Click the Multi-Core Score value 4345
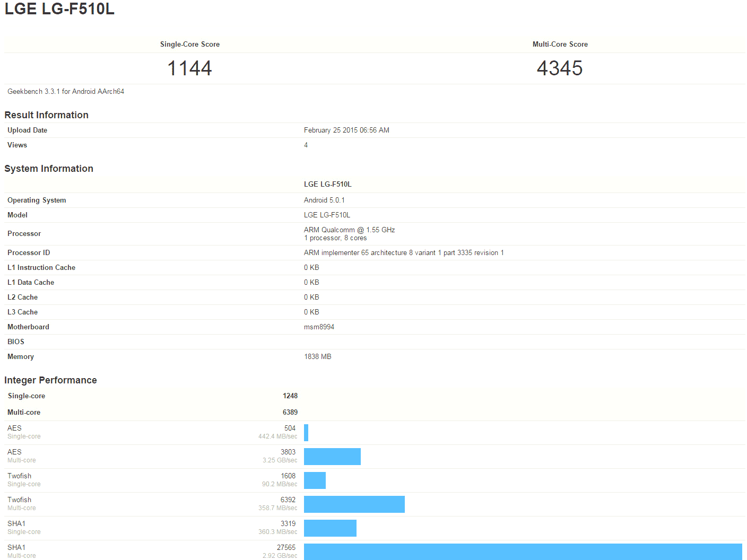The height and width of the screenshot is (560, 747). pyautogui.click(x=560, y=68)
